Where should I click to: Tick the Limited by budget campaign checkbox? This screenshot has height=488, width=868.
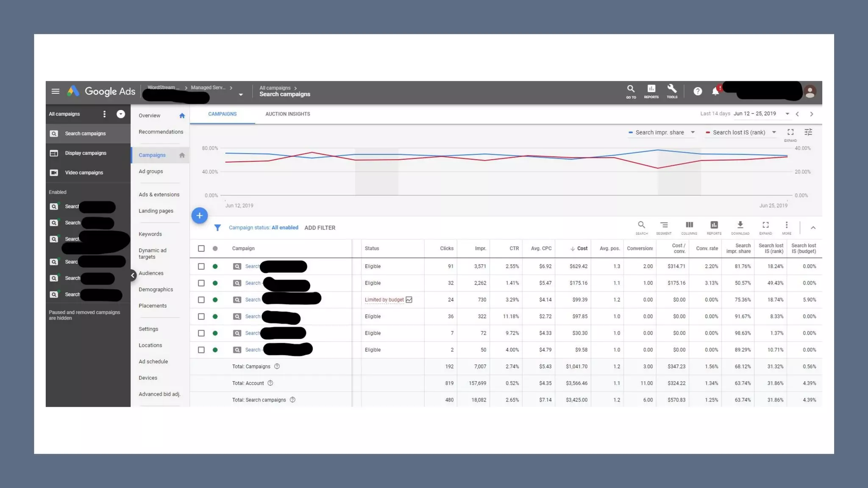pyautogui.click(x=201, y=300)
